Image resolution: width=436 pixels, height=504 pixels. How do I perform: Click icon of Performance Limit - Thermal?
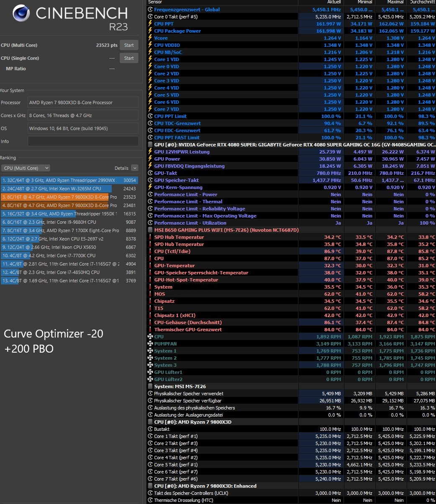click(151, 202)
